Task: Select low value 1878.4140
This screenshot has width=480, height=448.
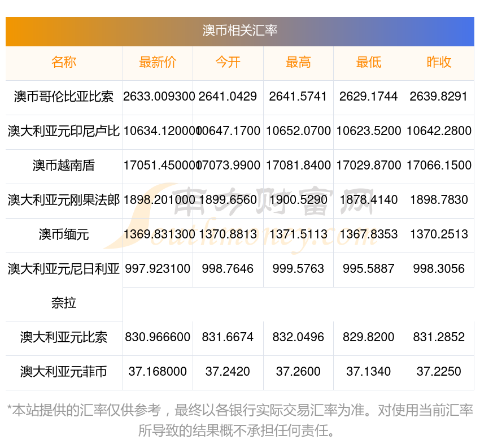Action: point(369,199)
